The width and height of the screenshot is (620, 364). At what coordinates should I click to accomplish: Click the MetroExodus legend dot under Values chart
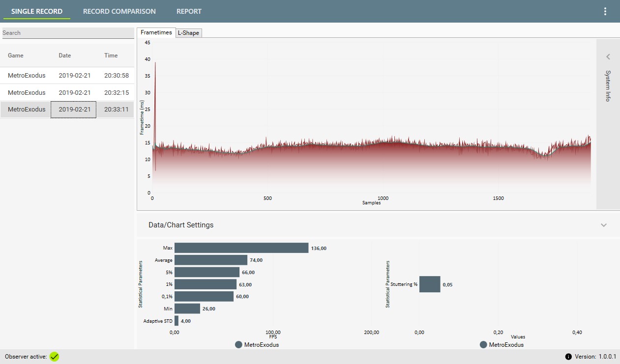tap(483, 345)
